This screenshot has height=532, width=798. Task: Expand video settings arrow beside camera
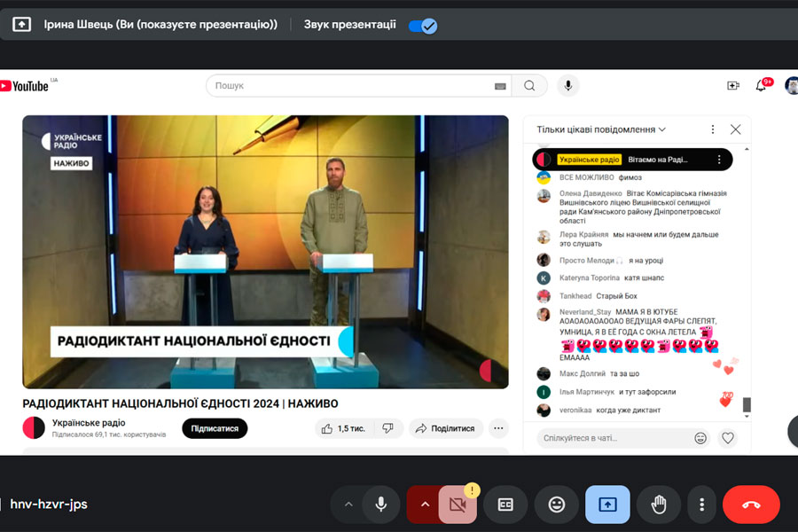point(425,505)
